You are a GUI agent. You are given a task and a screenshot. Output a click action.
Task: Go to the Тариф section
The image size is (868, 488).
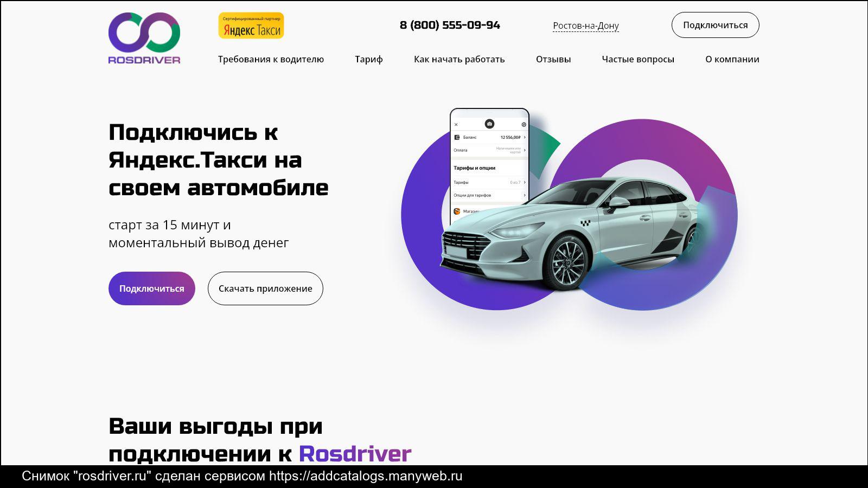369,59
